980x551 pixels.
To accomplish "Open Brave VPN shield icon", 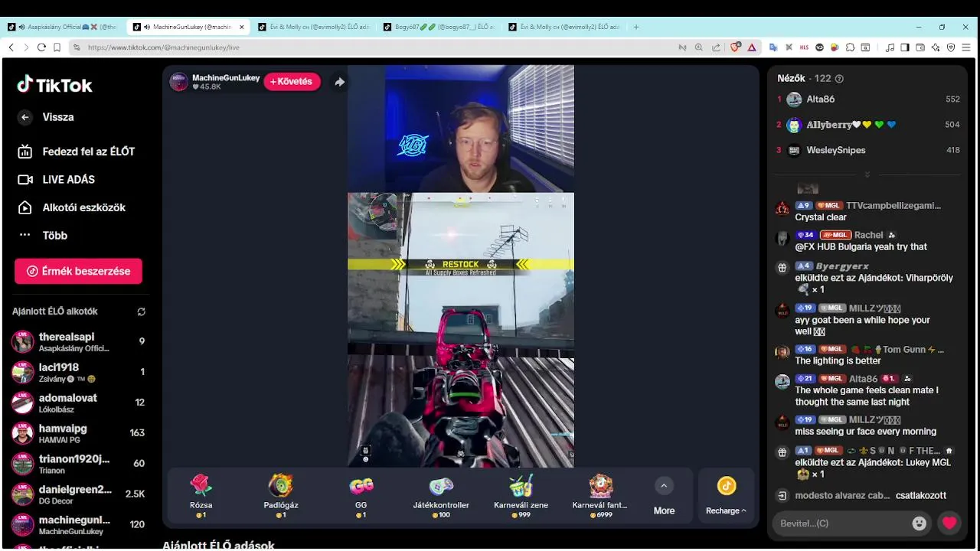I will pyautogui.click(x=951, y=47).
